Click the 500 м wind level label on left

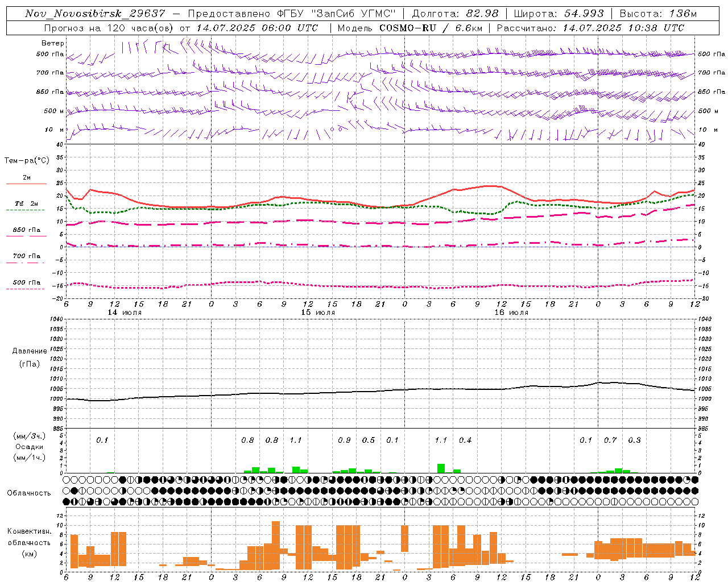[54, 111]
